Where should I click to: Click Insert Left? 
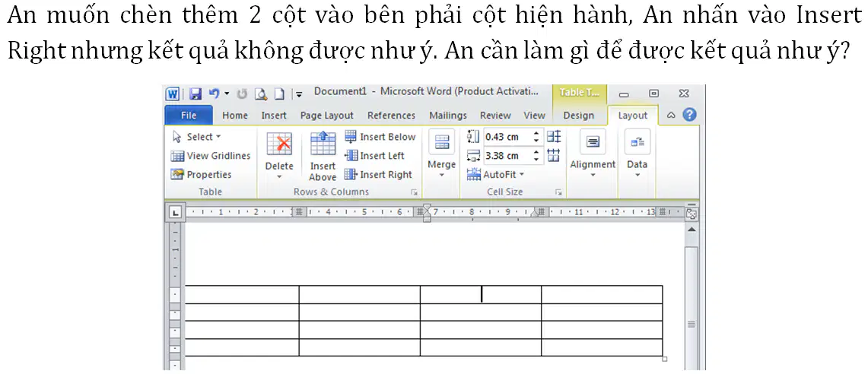pyautogui.click(x=375, y=156)
